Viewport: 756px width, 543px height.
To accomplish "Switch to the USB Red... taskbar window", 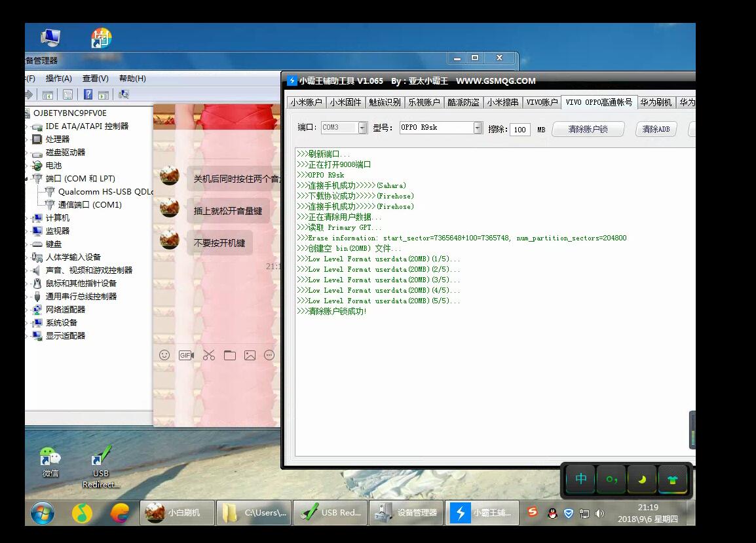I will [x=330, y=513].
